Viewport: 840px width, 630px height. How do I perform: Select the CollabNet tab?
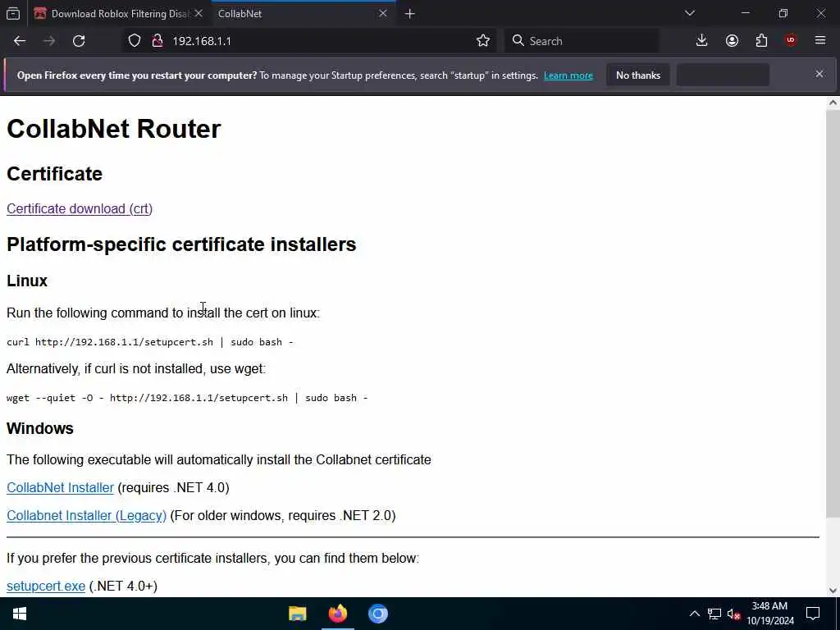(x=303, y=14)
